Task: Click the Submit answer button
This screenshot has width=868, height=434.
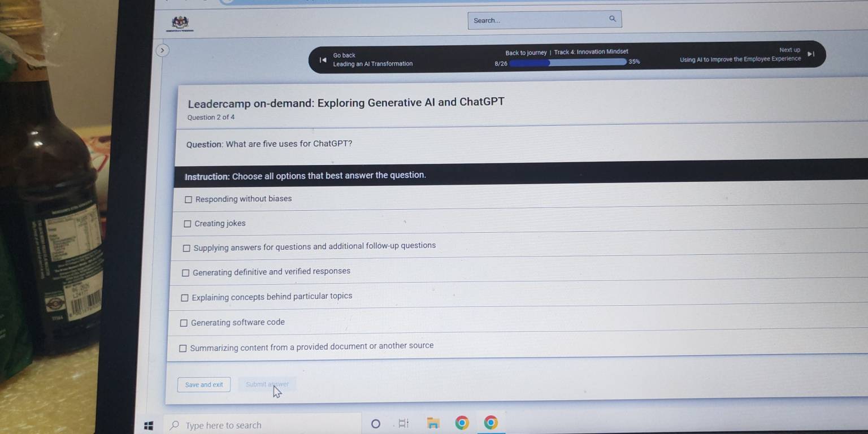Action: (x=267, y=384)
